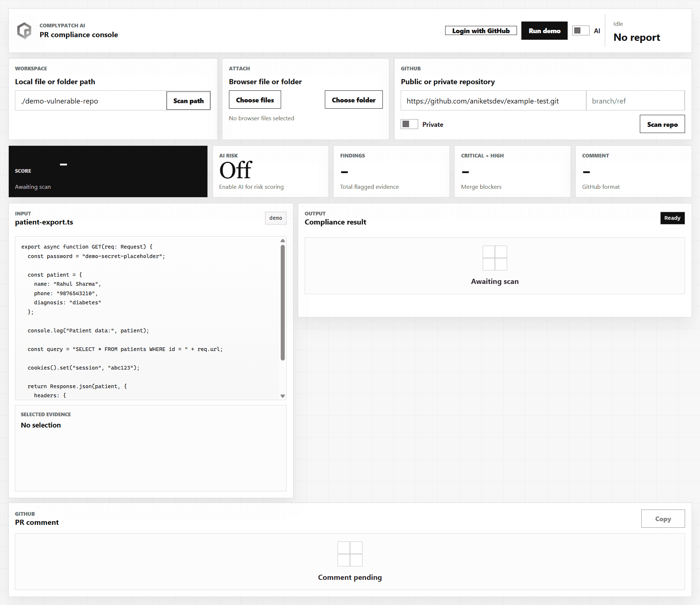Click the 'PR comment' heading
The width and height of the screenshot is (700, 605).
37,522
